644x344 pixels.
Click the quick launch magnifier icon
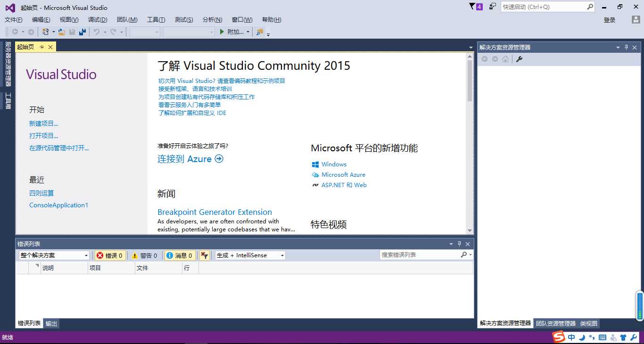590,7
